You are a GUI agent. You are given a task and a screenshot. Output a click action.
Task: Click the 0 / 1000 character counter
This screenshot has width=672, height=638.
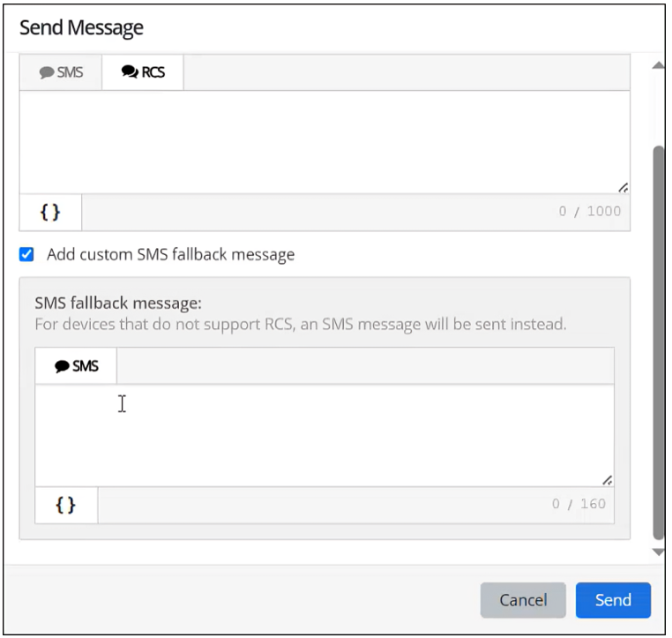click(589, 212)
